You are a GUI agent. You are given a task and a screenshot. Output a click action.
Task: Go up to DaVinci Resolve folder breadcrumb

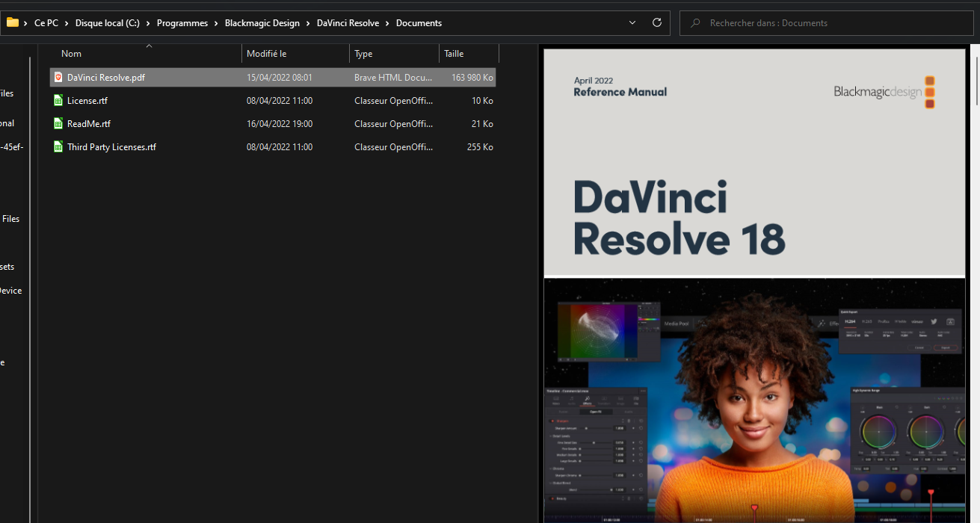point(348,23)
